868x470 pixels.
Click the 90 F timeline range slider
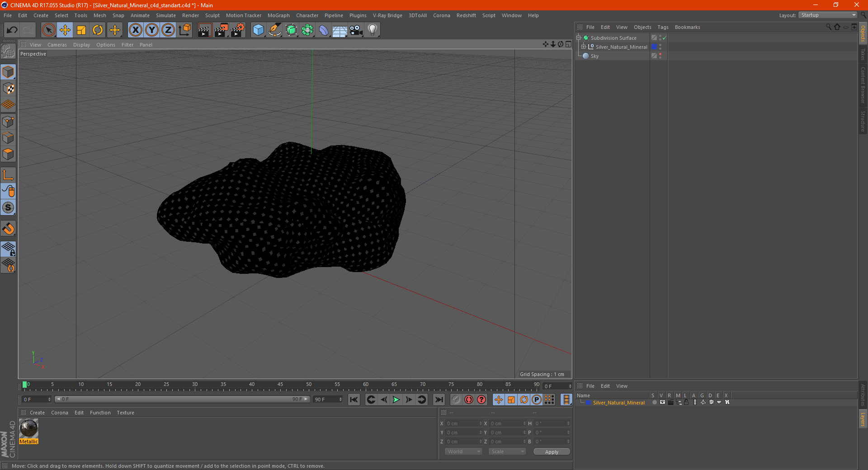tap(182, 399)
